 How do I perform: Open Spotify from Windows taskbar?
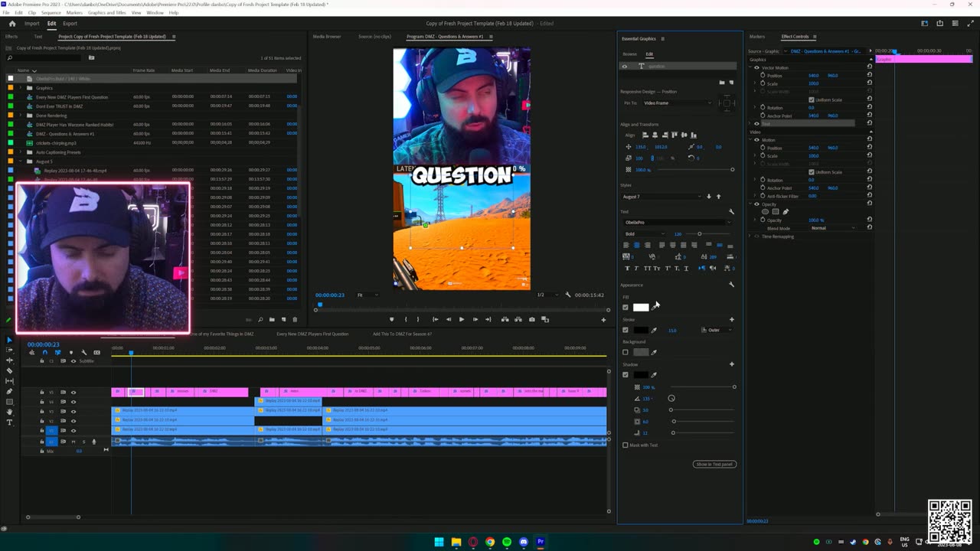coord(507,542)
